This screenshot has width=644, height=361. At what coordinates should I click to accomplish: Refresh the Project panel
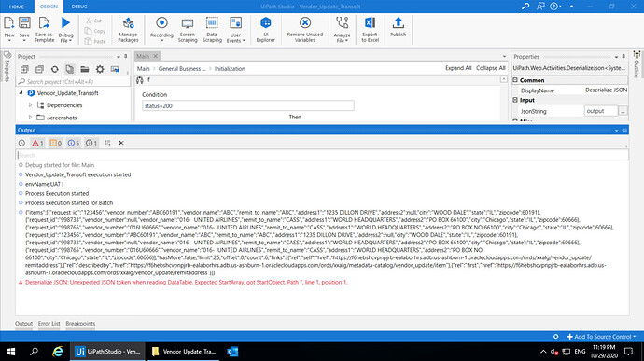(x=55, y=69)
